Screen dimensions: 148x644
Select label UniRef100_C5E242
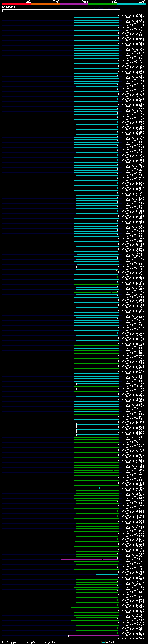133,409
